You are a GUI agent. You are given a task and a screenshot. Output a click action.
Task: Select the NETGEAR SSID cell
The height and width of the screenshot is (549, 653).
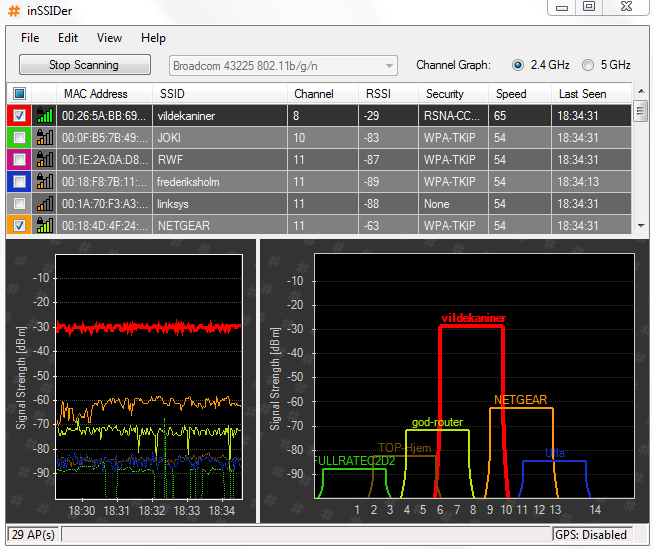[x=220, y=225]
